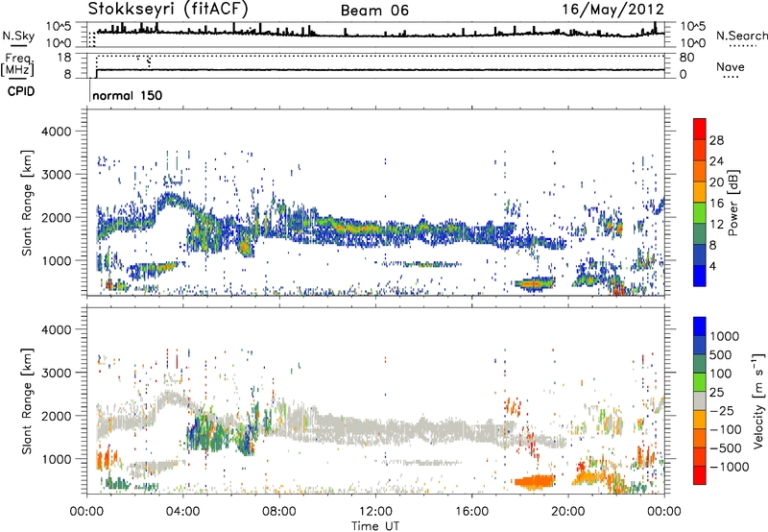
Task: Select the 'Freq. [MHz]' axis label
Action: 17,65
